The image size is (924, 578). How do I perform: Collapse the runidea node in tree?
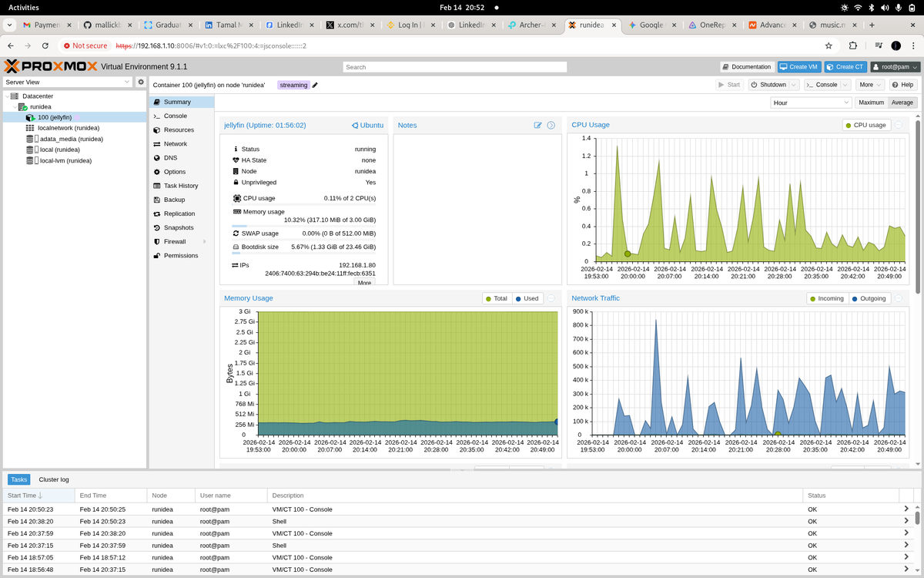(15, 106)
